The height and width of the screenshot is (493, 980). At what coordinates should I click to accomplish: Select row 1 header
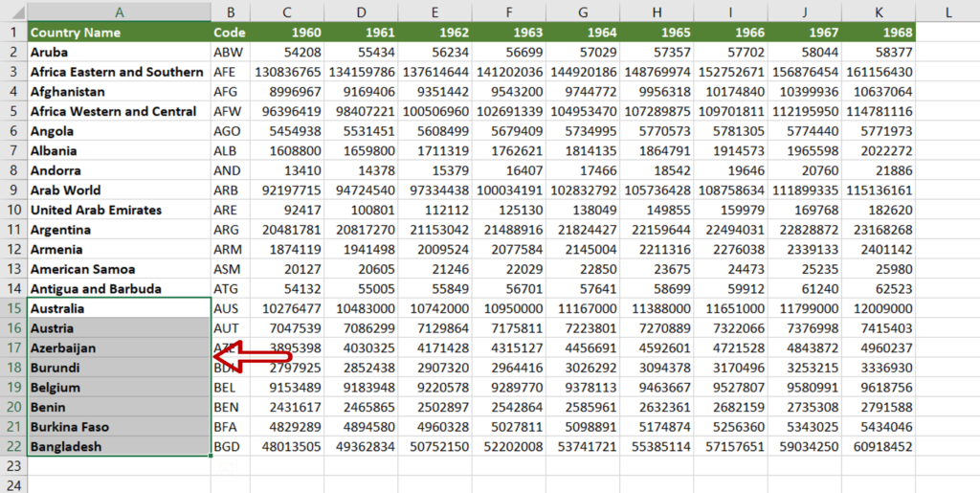[13, 32]
